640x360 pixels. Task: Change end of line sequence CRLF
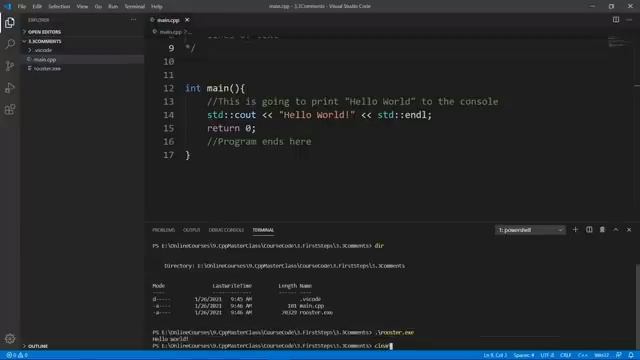(x=566, y=355)
